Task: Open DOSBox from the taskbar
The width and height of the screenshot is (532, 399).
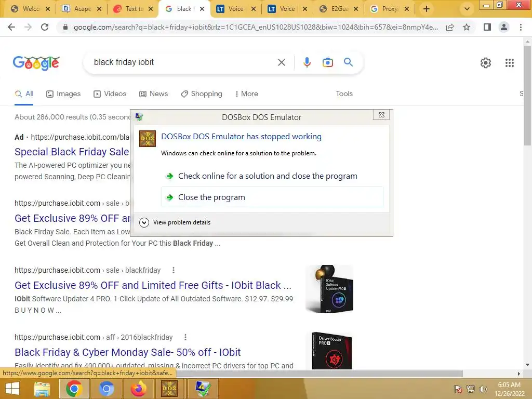Action: point(169,389)
